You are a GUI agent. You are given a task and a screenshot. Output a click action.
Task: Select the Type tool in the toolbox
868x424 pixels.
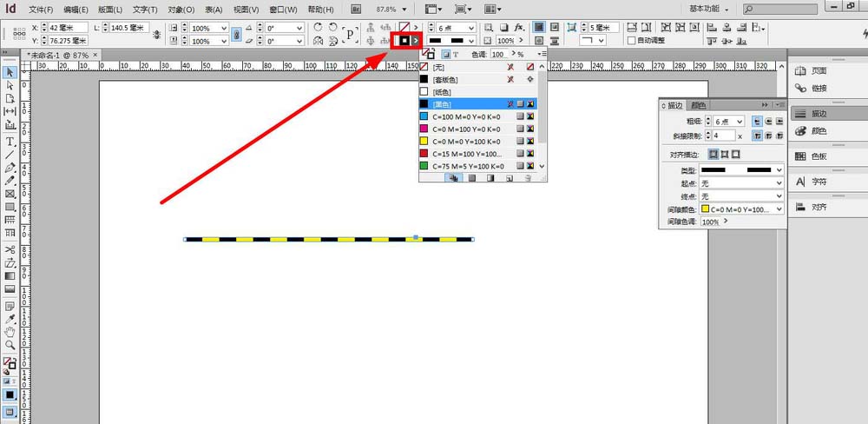pos(10,141)
